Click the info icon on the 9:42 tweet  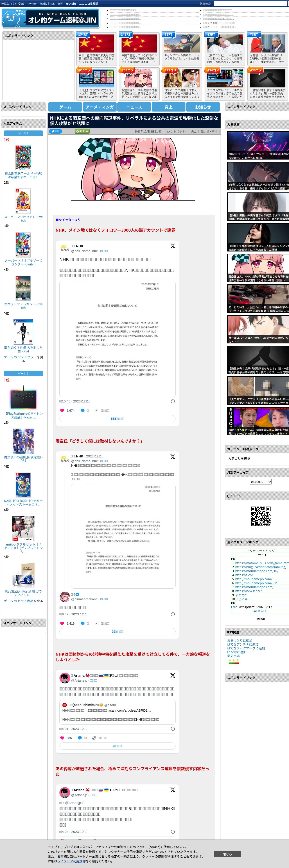click(173, 614)
